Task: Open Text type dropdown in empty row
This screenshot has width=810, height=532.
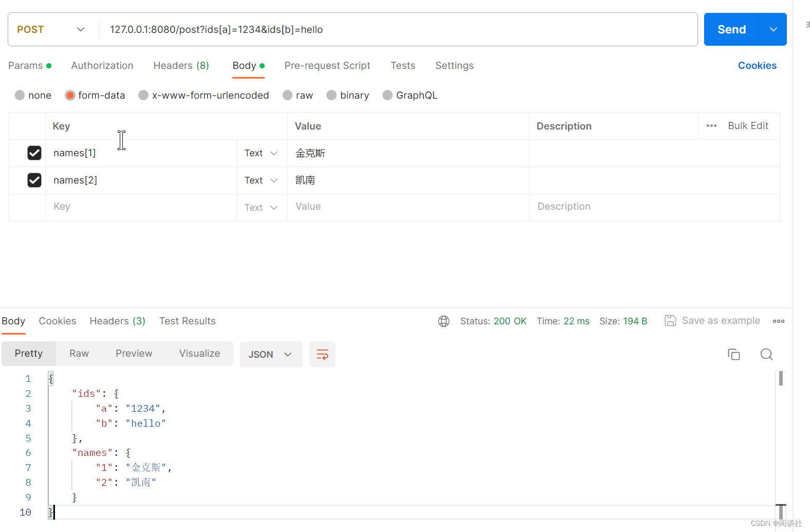Action: pyautogui.click(x=261, y=208)
